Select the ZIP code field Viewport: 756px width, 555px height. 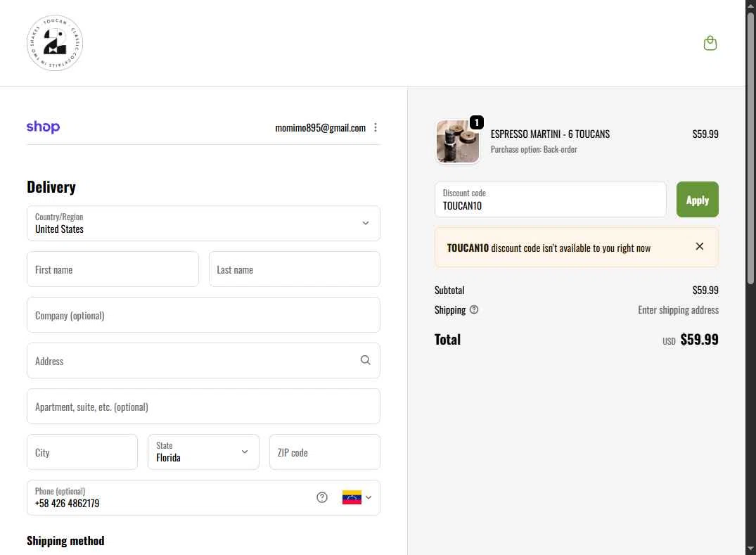point(324,452)
